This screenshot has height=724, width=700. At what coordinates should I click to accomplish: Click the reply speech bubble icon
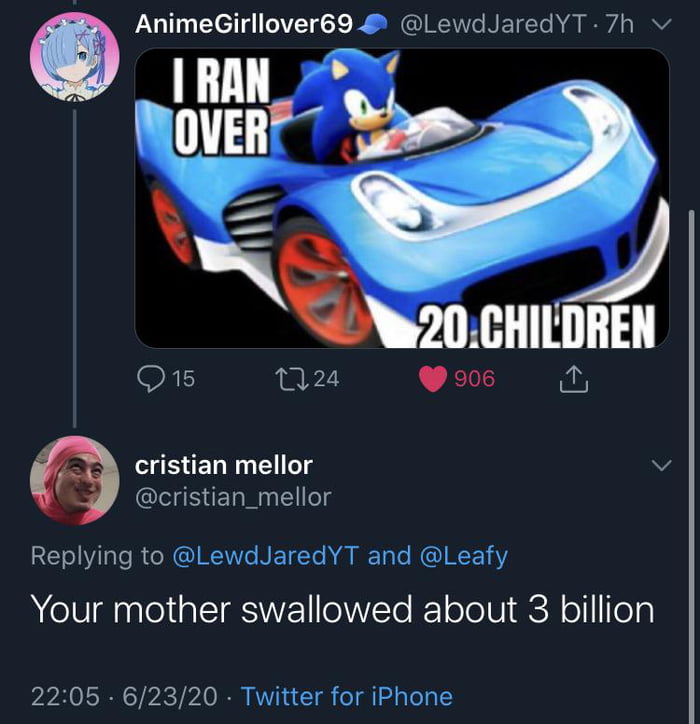pos(151,378)
